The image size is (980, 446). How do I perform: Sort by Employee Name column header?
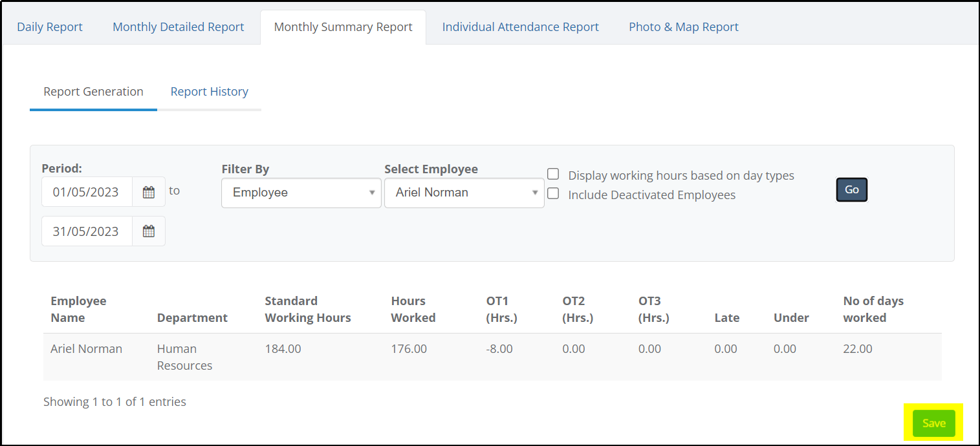tap(78, 310)
